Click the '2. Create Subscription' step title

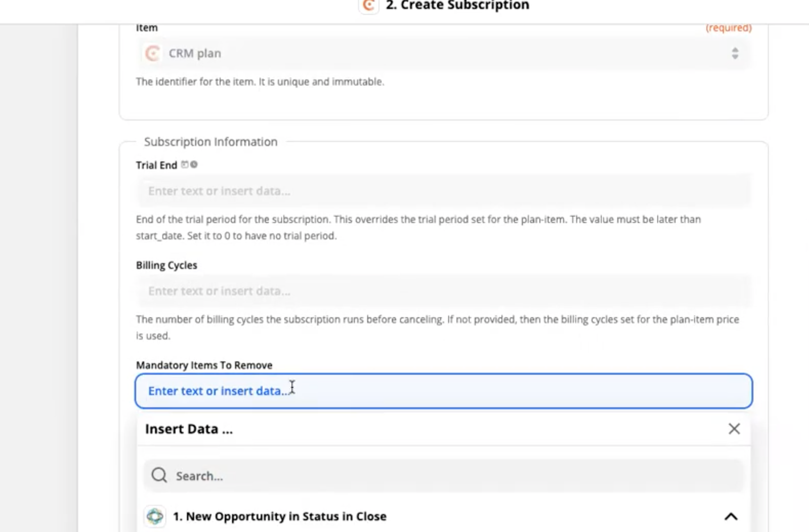click(x=457, y=6)
